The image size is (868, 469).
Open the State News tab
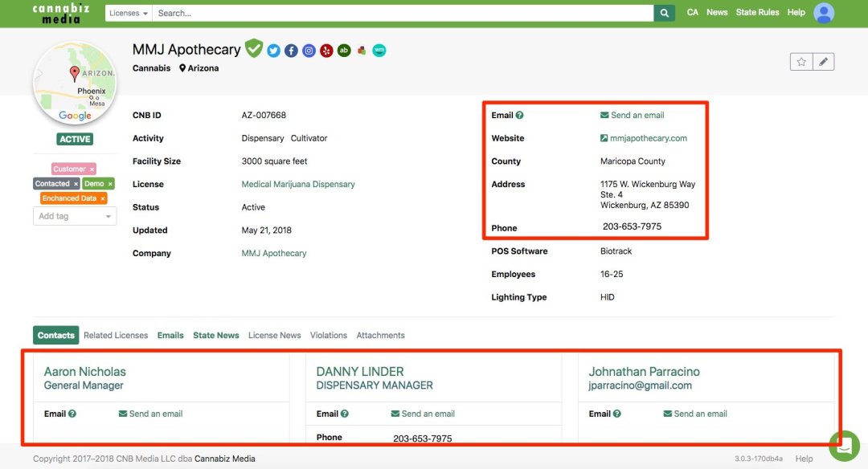coord(216,335)
